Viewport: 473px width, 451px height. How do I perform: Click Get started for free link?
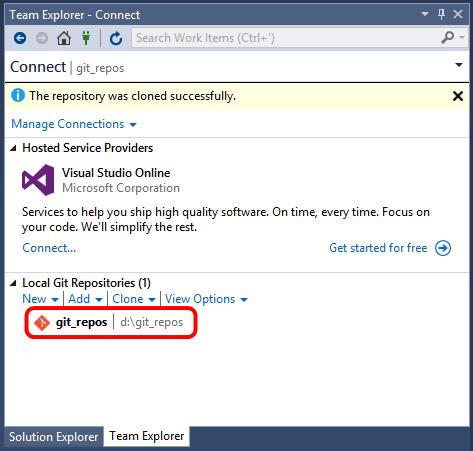pos(390,248)
